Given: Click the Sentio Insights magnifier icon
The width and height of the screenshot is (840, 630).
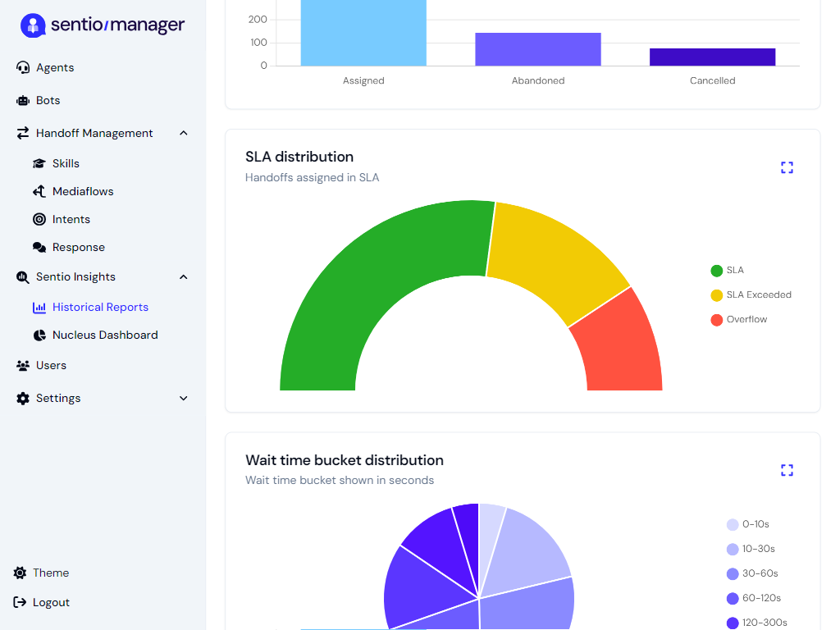Looking at the screenshot, I should (x=22, y=277).
